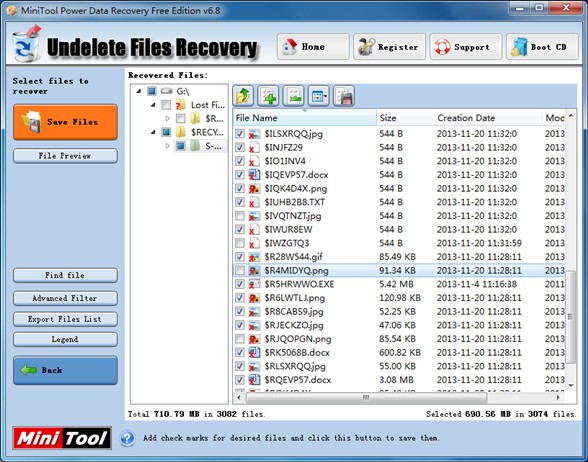Click the Lost Files folder icon
The height and width of the screenshot is (462, 588).
(x=180, y=105)
